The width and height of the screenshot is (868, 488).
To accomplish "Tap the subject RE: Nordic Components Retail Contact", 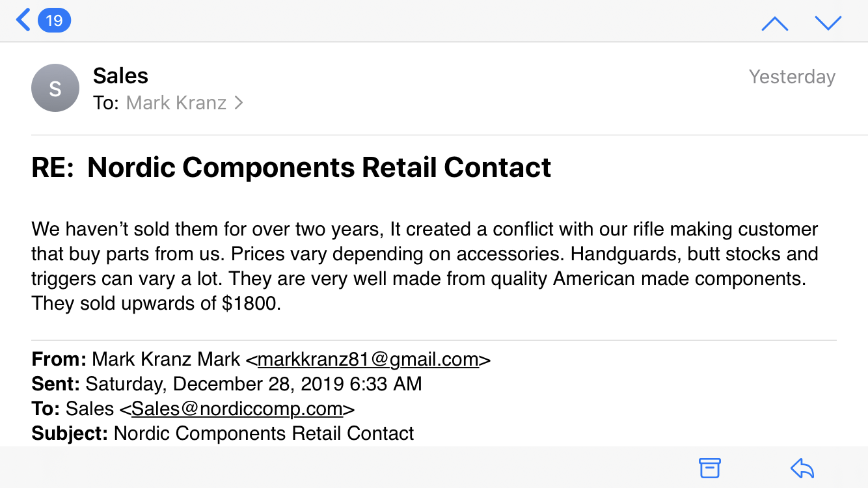I will tap(292, 168).
